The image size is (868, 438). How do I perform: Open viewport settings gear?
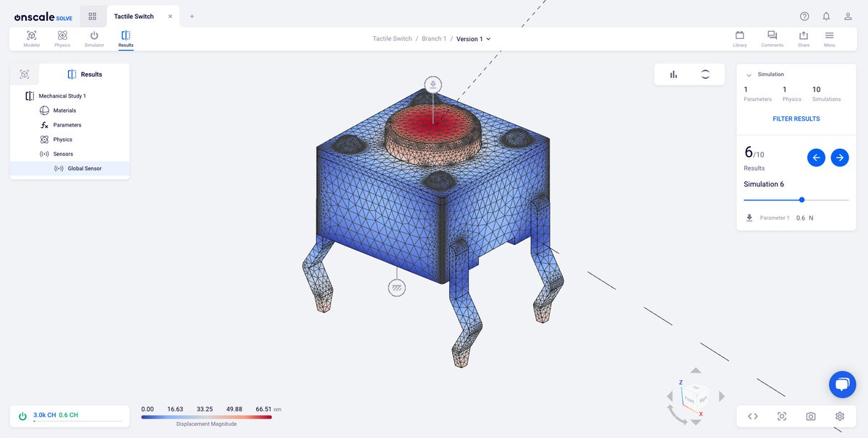840,416
